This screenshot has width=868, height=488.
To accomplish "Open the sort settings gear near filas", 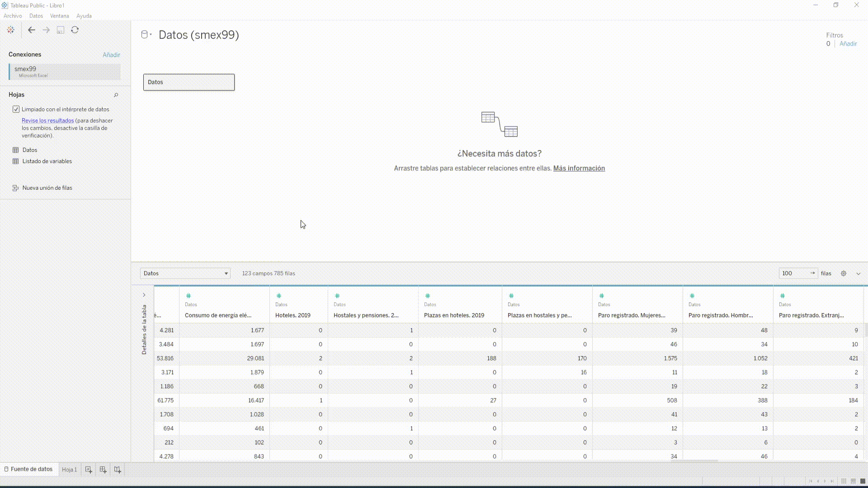I will [x=844, y=273].
